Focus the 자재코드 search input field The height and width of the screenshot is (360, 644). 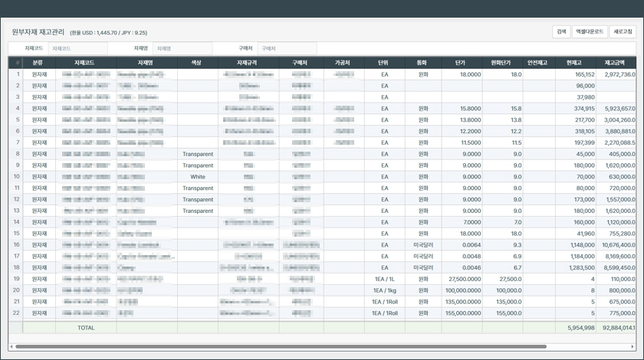pyautogui.click(x=77, y=48)
